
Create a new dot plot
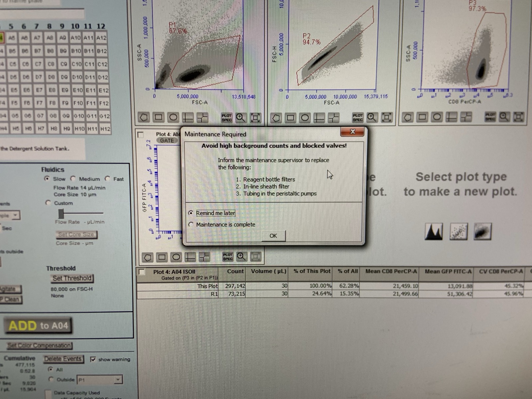459,231
